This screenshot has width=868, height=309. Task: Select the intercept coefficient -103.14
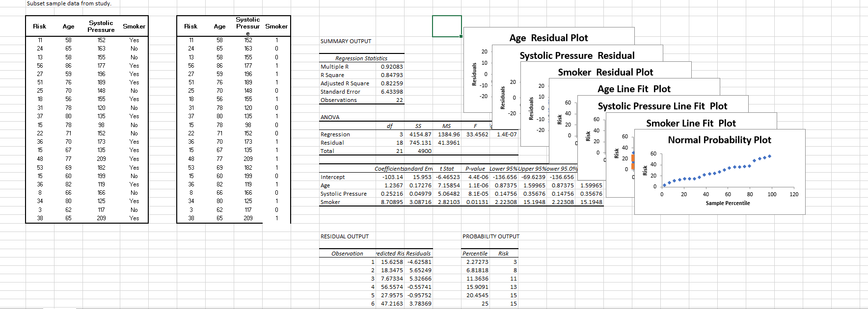tap(393, 177)
